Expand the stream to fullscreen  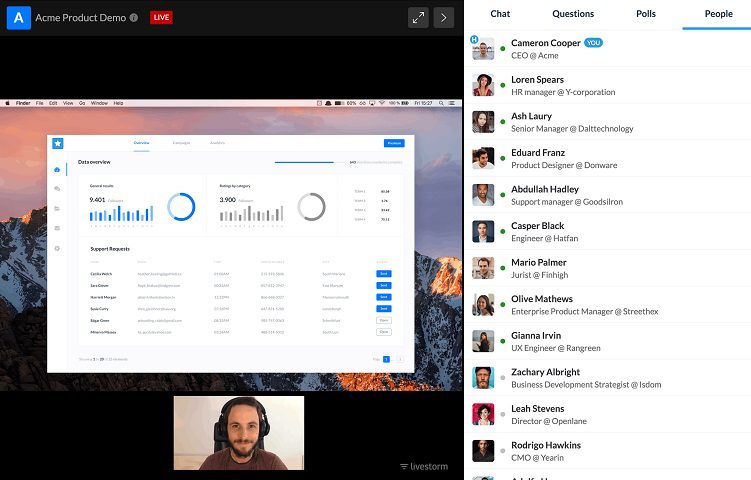[x=418, y=18]
